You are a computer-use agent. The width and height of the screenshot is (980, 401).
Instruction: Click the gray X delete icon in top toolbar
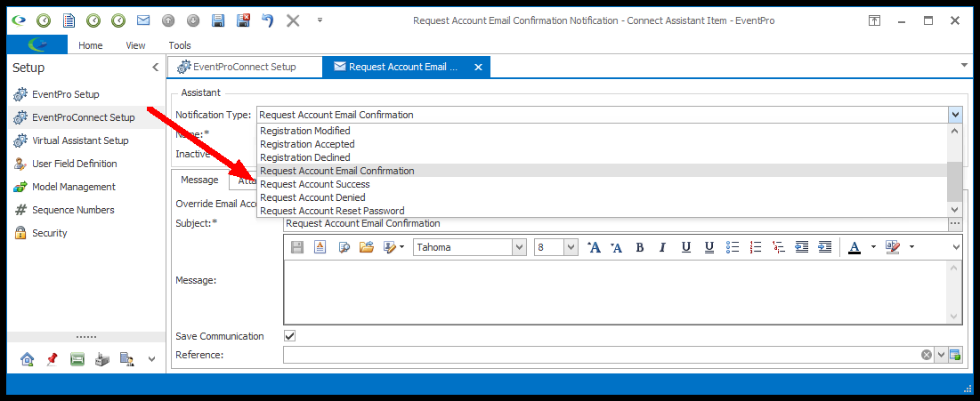[x=293, y=20]
